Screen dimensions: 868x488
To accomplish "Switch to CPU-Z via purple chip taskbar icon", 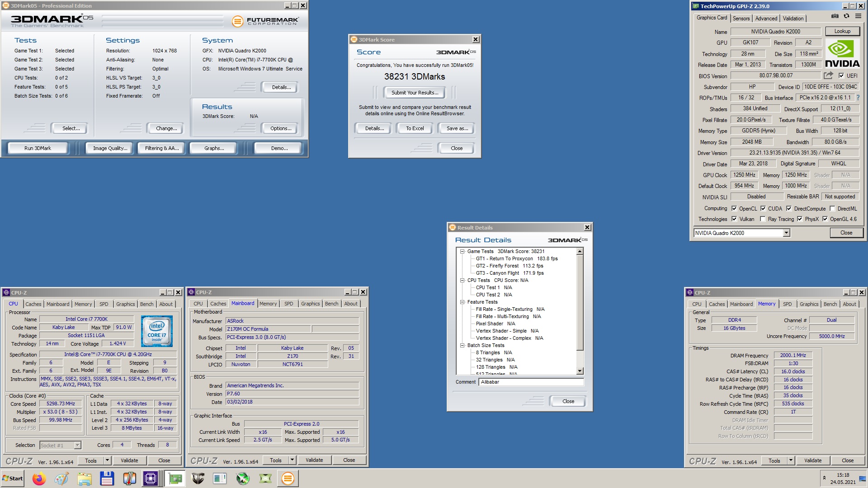I will point(151,479).
